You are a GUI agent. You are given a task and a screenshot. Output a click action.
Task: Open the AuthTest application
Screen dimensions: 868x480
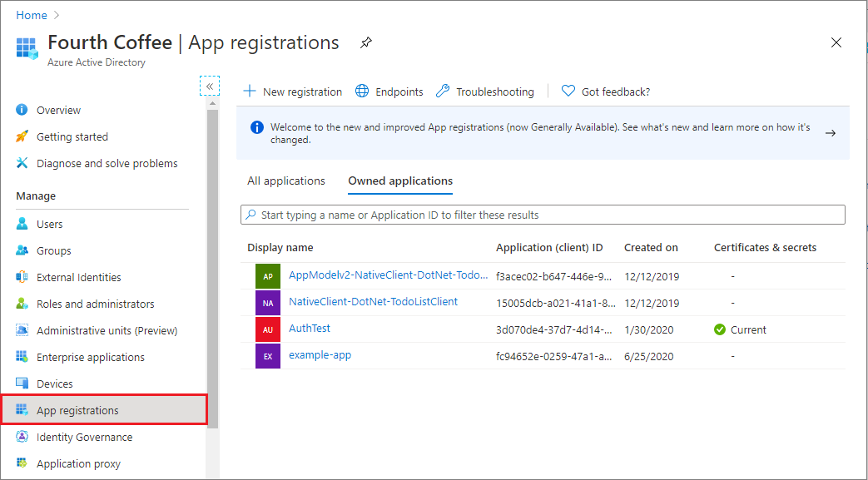point(309,328)
